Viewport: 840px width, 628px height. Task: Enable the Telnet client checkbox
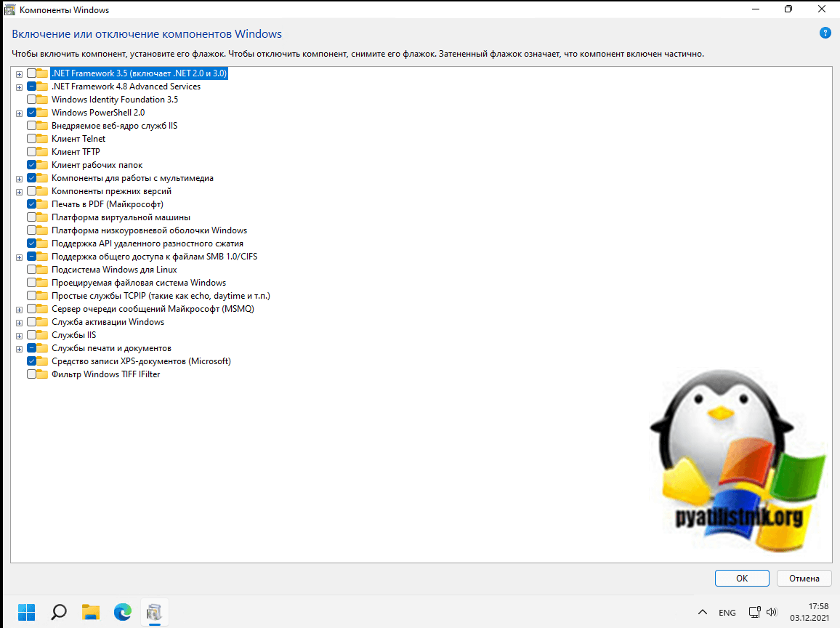point(32,139)
